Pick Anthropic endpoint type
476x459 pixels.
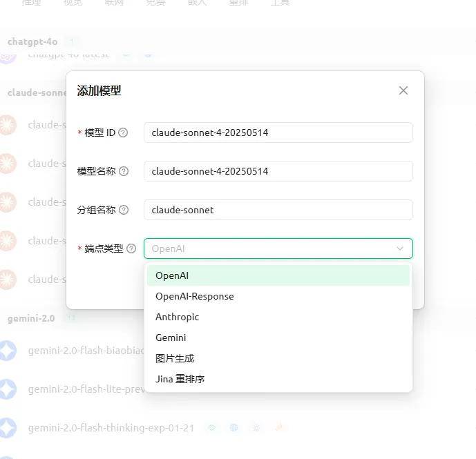[x=278, y=317]
